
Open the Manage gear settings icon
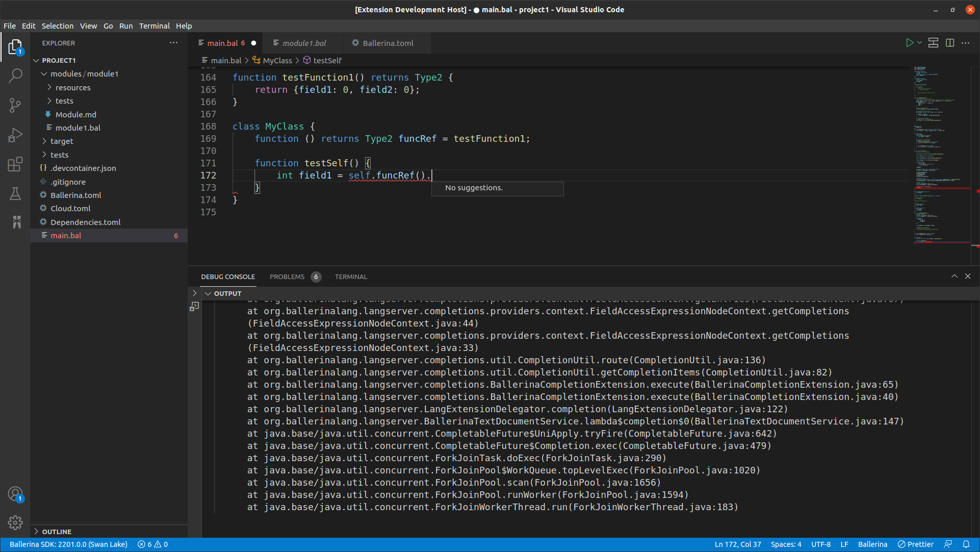pos(15,522)
